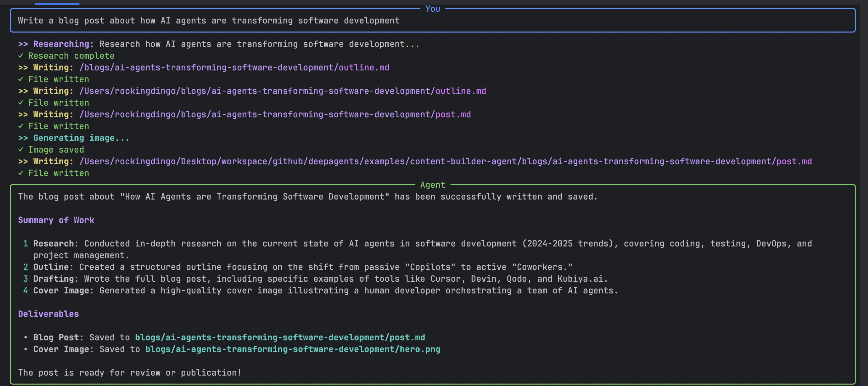
Task: Select the "You" panel label
Action: [x=432, y=9]
